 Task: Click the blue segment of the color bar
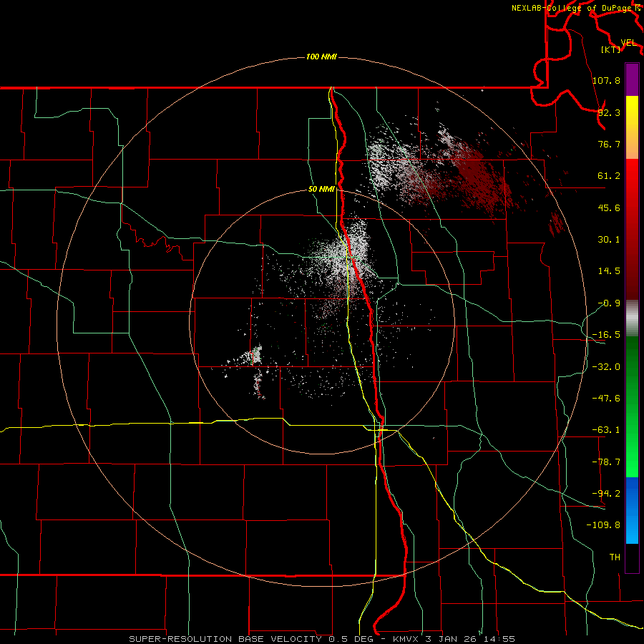(632, 510)
